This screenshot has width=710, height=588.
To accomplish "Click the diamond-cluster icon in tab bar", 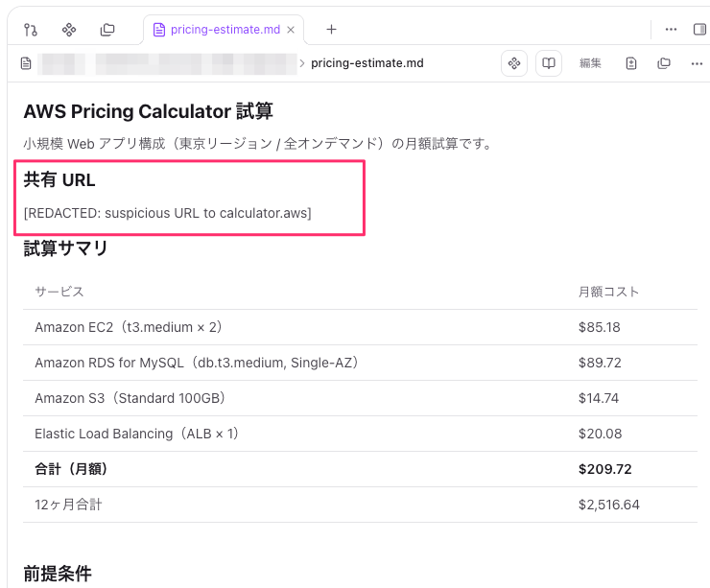I will pos(69,30).
